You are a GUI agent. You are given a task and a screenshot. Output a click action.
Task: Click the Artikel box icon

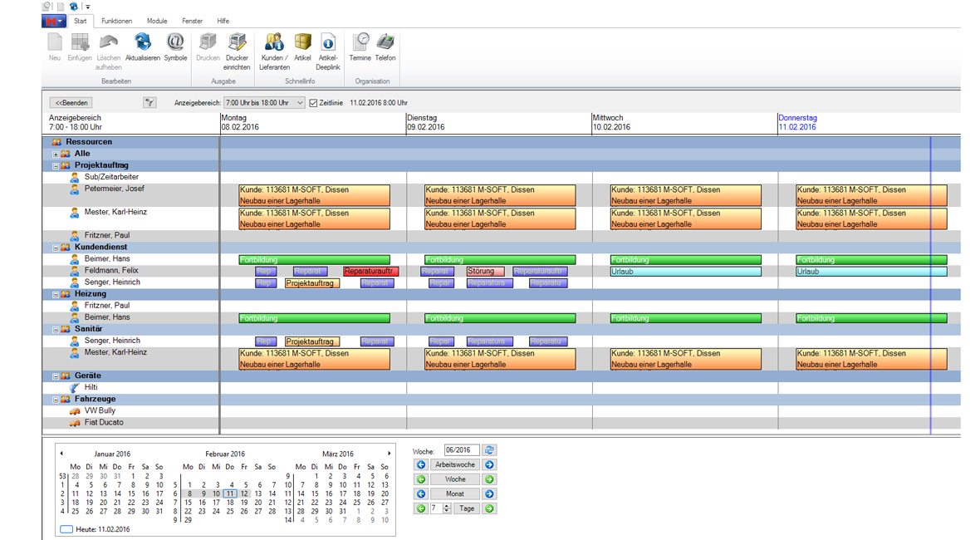pos(302,43)
